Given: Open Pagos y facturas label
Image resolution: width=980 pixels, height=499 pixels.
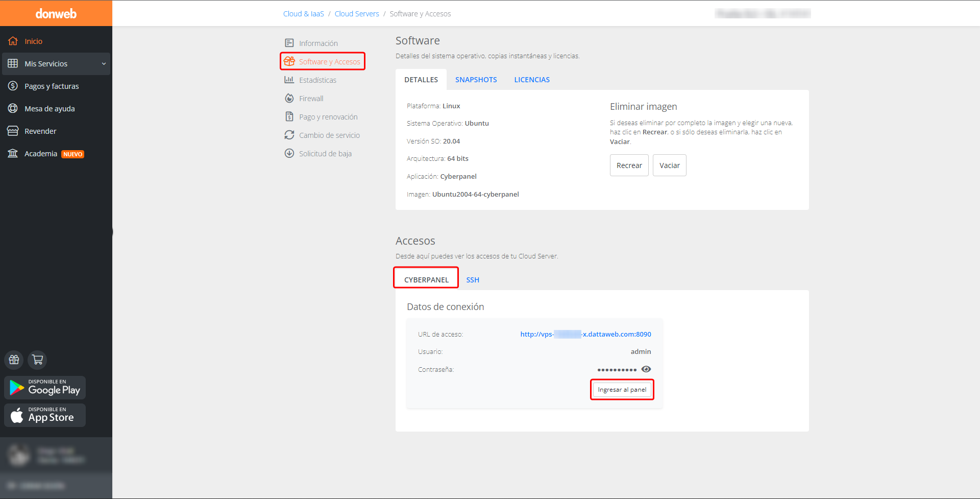Looking at the screenshot, I should pos(52,86).
